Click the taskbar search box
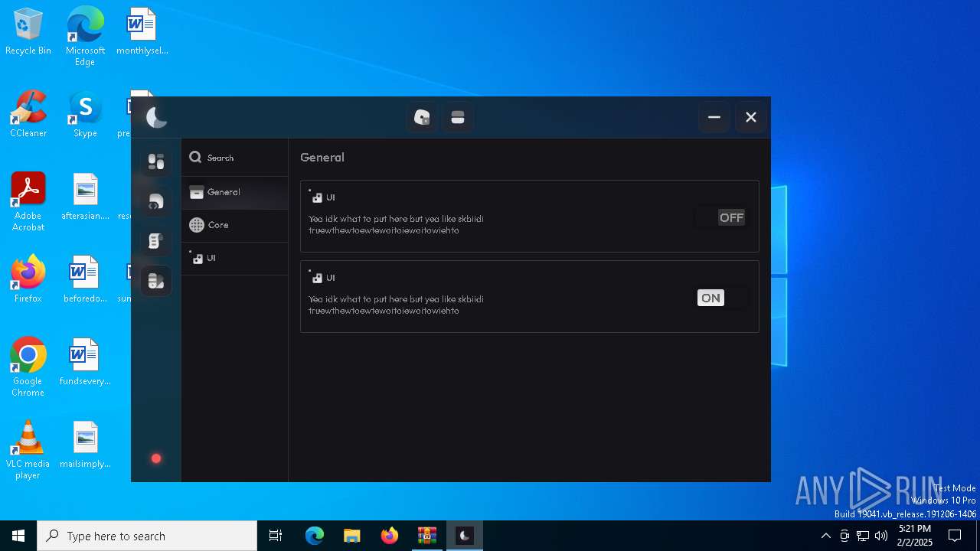 pos(147,536)
